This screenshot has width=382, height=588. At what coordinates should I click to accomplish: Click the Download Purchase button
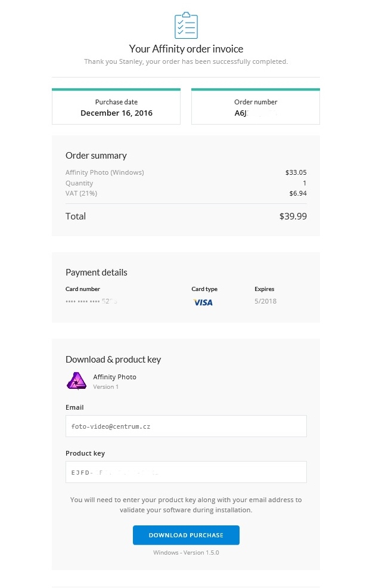(186, 535)
